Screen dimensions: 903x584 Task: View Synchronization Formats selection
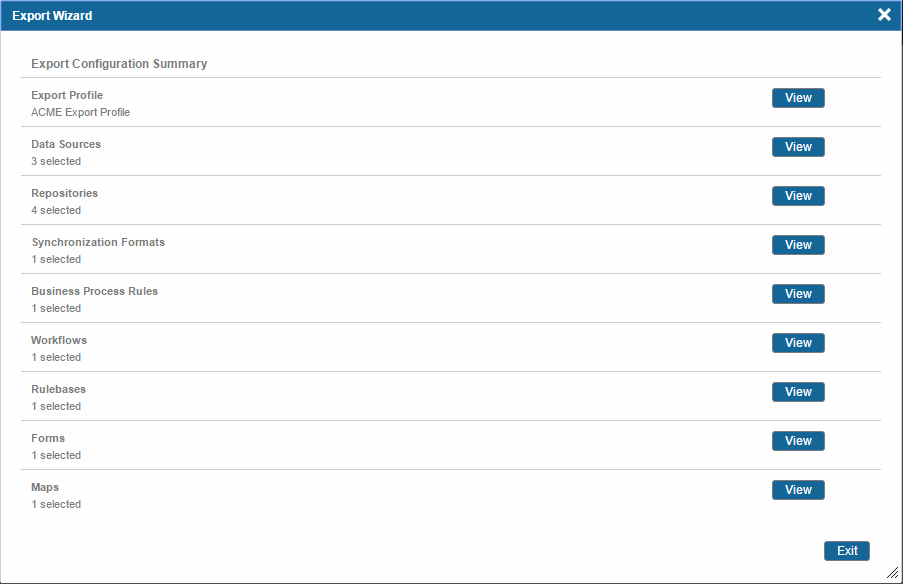798,245
